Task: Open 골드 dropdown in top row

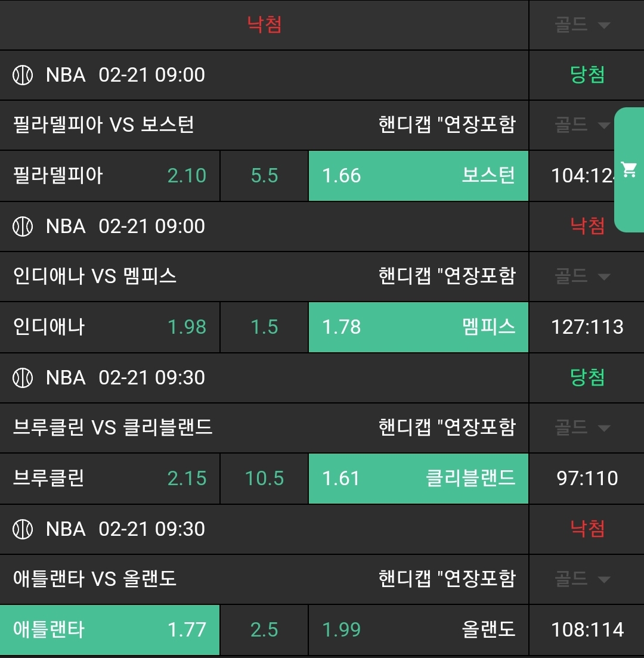Action: tap(583, 25)
